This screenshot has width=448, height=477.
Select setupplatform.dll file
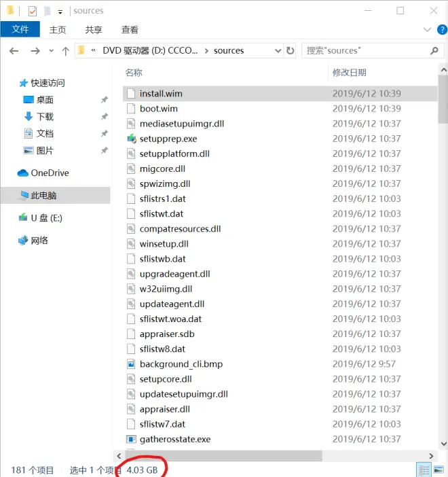click(174, 154)
